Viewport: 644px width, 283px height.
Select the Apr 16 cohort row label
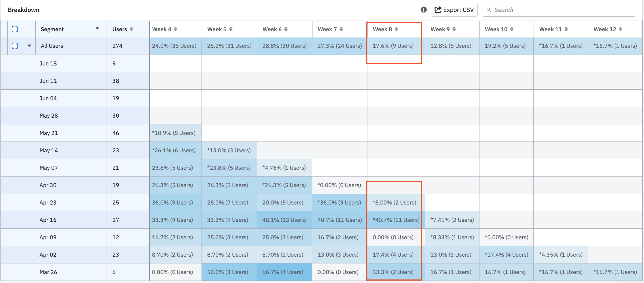[x=48, y=220]
